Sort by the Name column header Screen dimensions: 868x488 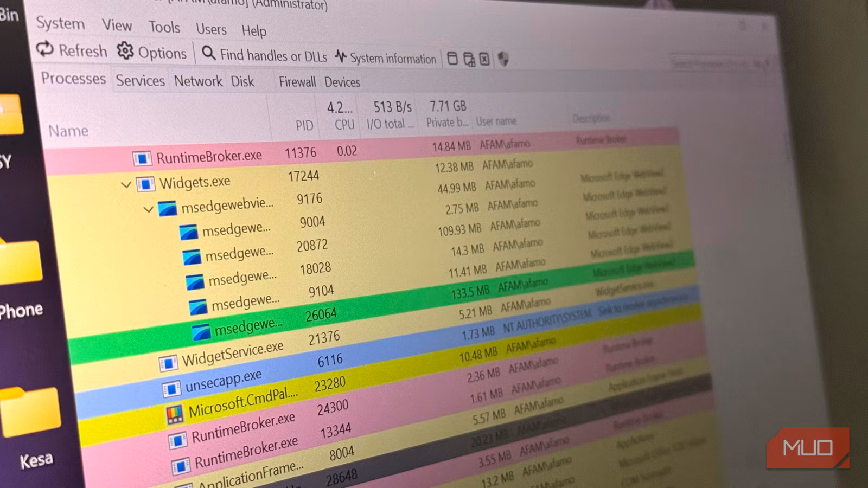pos(68,131)
